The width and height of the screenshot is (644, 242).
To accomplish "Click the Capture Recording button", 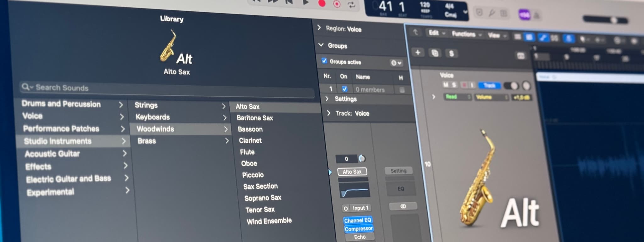I will [x=337, y=4].
